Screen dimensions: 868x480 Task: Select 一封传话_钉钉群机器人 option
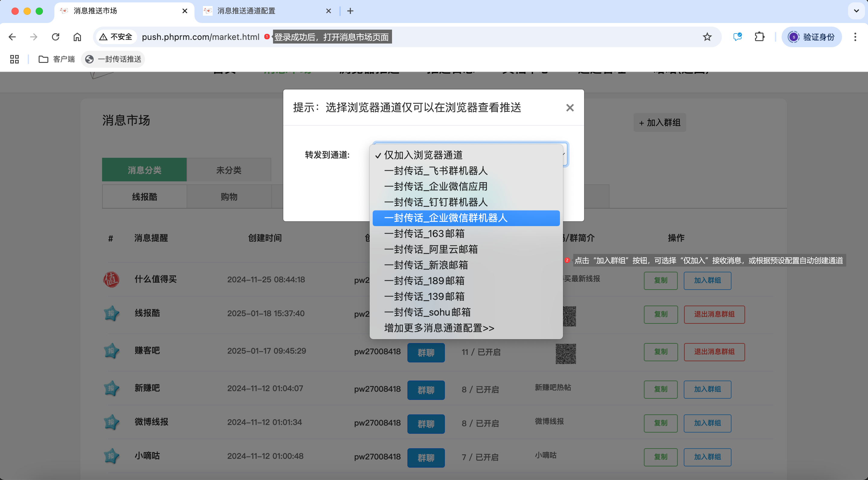click(x=466, y=203)
